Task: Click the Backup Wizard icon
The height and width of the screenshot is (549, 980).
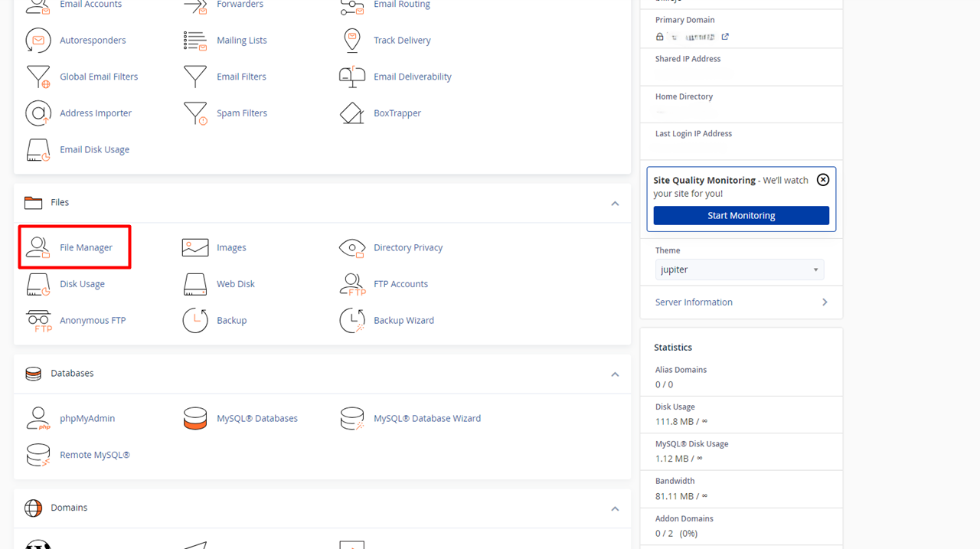Action: (x=352, y=321)
